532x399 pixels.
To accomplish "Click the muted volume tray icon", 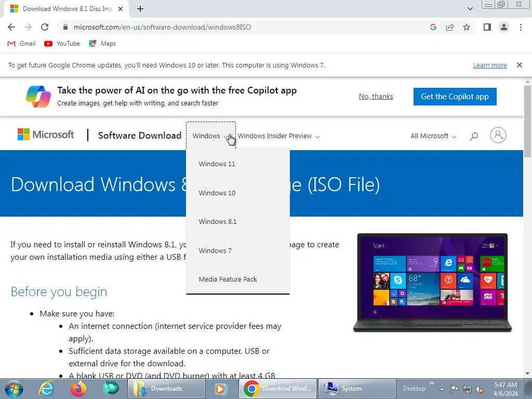I will click(480, 389).
